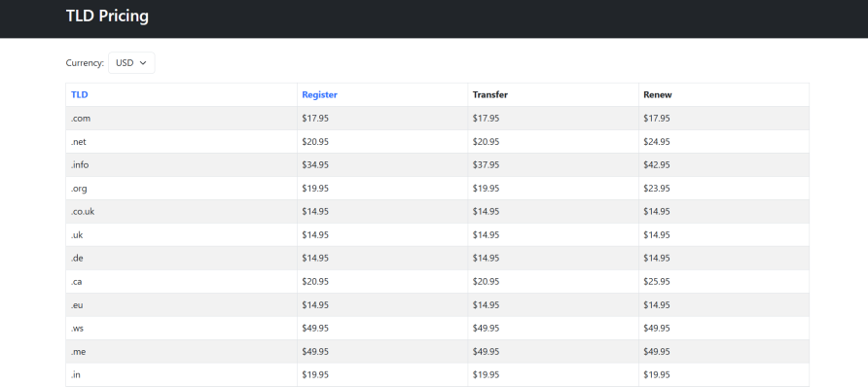Click .com transfer price $17.95
The image size is (868, 387).
tap(486, 119)
